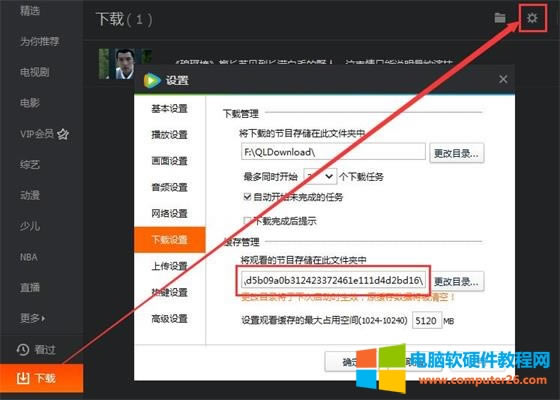
Task: Click the F:\QLDownload\ path field
Action: pyautogui.click(x=333, y=152)
